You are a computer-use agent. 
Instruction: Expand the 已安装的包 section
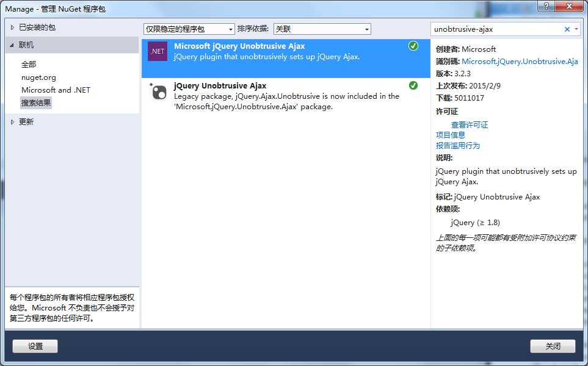12,27
